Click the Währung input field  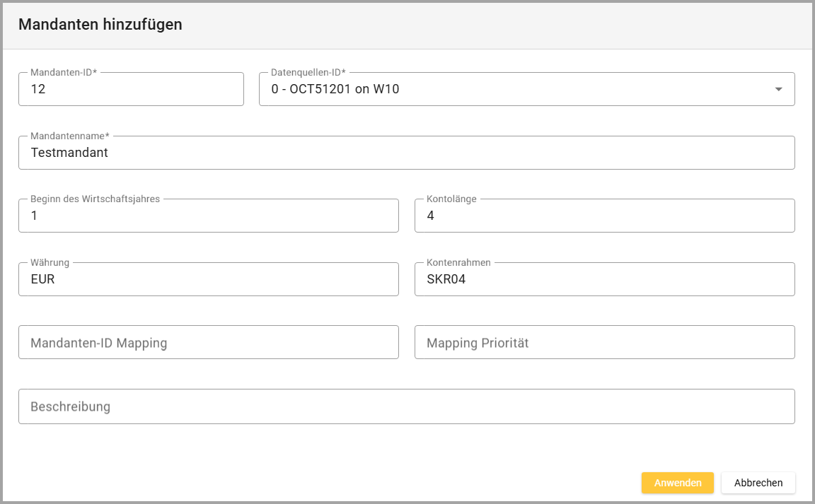pos(209,280)
